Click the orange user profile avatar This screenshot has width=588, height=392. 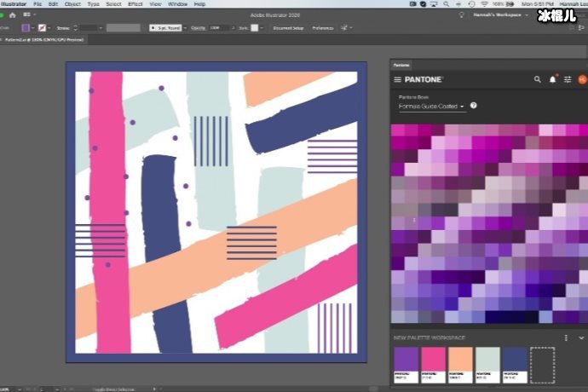click(582, 79)
